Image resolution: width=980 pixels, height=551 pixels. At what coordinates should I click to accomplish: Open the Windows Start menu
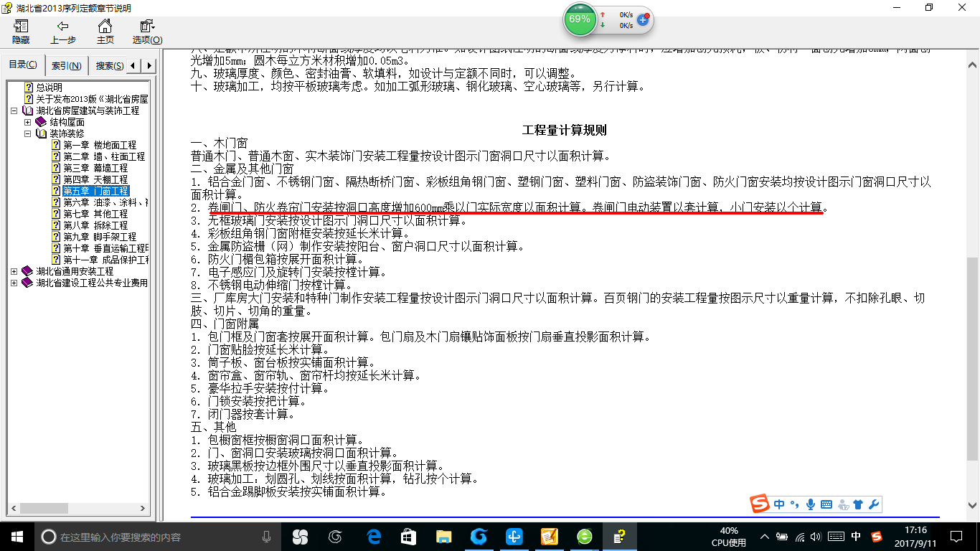point(17,536)
